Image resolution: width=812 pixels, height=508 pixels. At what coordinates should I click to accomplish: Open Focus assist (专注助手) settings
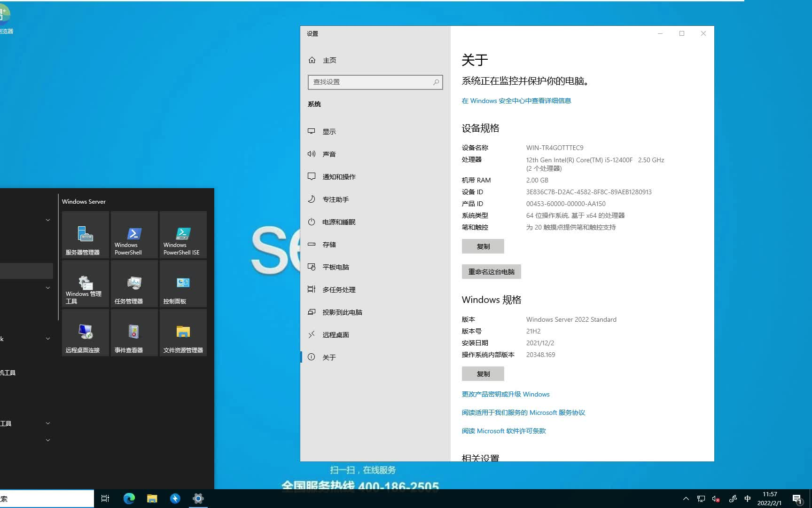pos(375,199)
